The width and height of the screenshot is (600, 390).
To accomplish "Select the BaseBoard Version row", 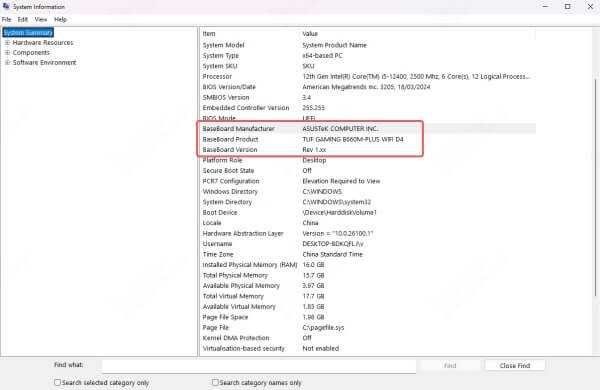I will click(368, 150).
